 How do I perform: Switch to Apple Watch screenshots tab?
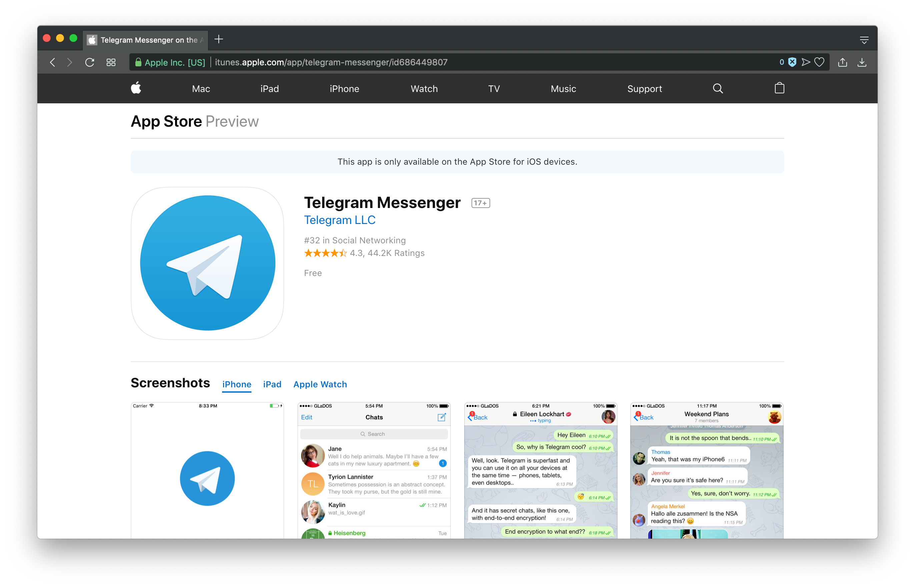pos(320,384)
